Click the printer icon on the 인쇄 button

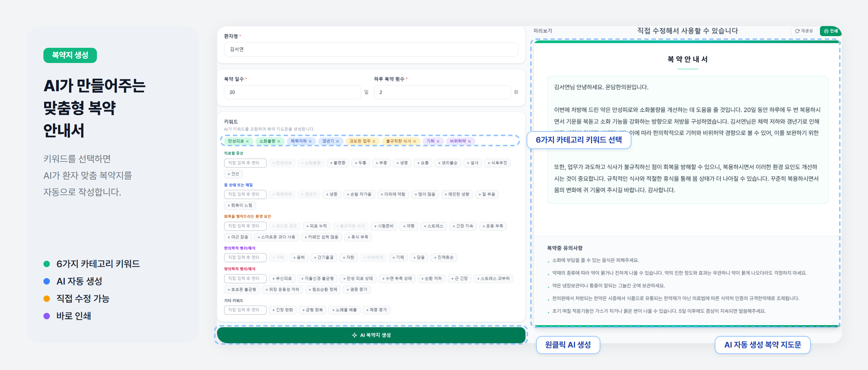point(826,31)
